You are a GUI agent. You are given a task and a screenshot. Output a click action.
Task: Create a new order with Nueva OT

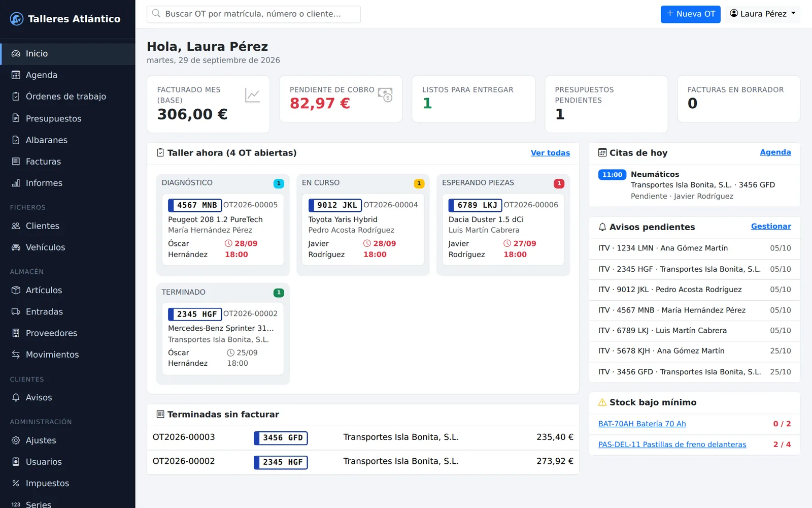(x=690, y=14)
